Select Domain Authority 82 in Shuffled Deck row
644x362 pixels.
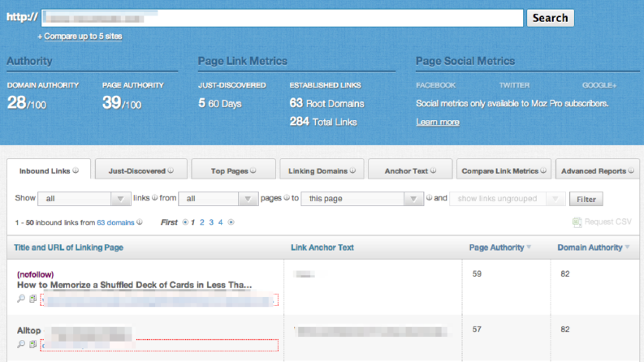[565, 274]
